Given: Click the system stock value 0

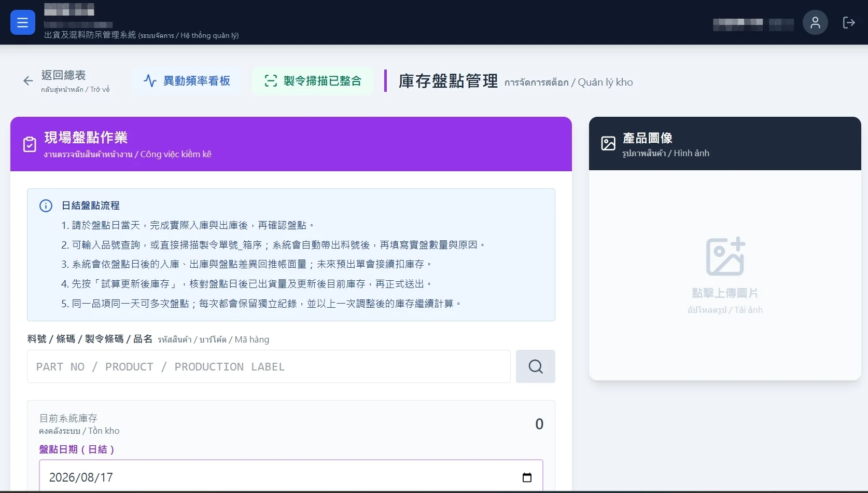Looking at the screenshot, I should click(539, 424).
